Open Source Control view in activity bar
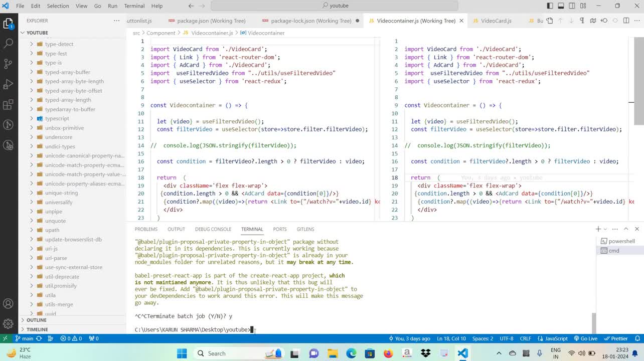Viewport: 644px width, 361px height. pyautogui.click(x=8, y=64)
